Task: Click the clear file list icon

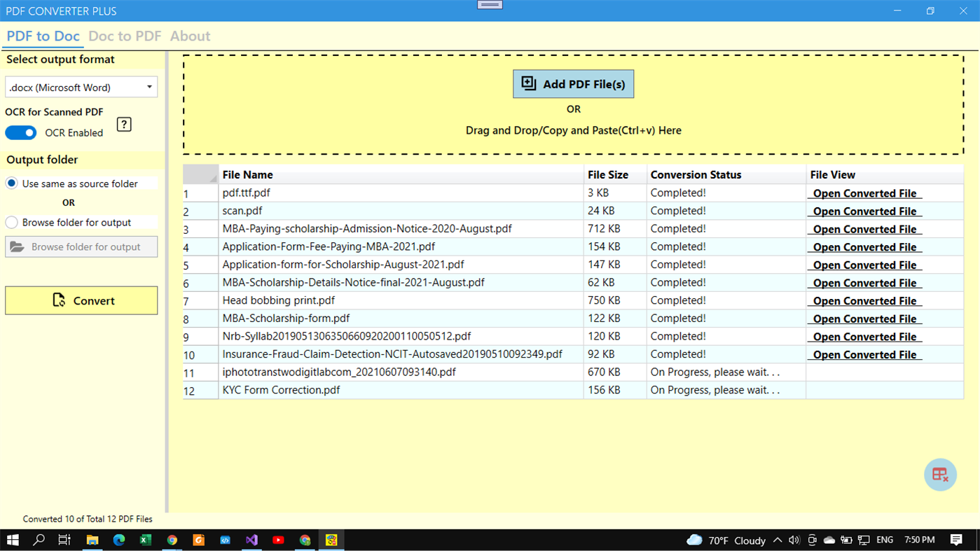Action: coord(940,474)
